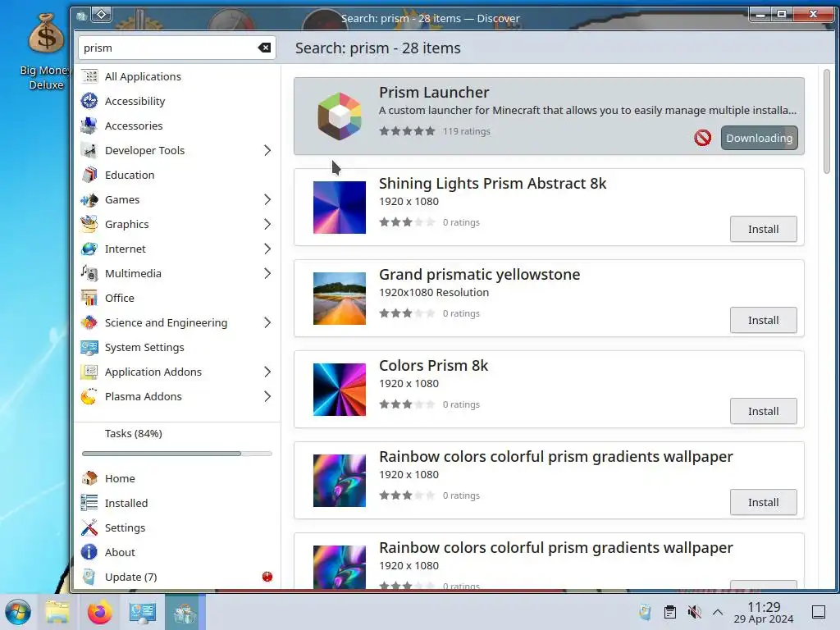
Task: Install Shining Lights Prism Abstract 8k
Action: pos(764,230)
